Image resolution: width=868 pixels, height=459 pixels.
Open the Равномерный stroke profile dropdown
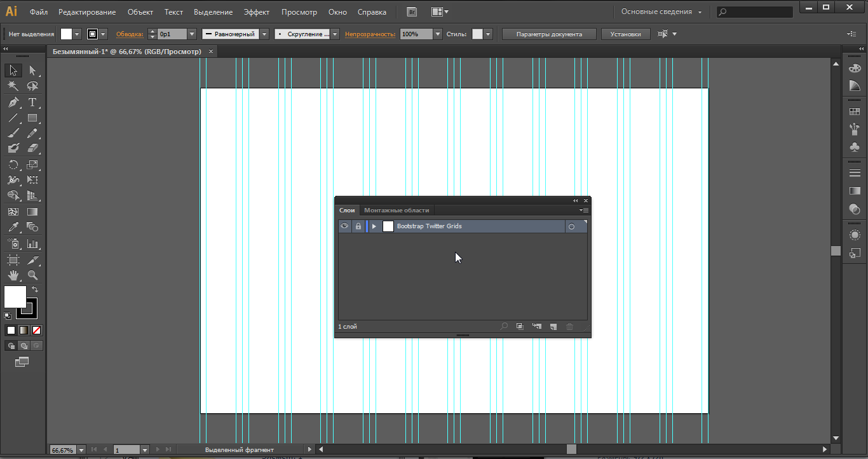click(264, 34)
